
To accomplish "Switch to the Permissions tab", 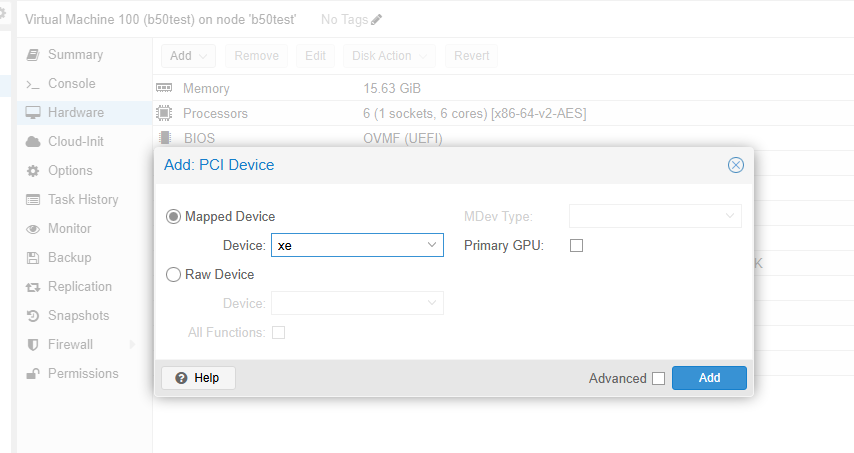I will (83, 374).
